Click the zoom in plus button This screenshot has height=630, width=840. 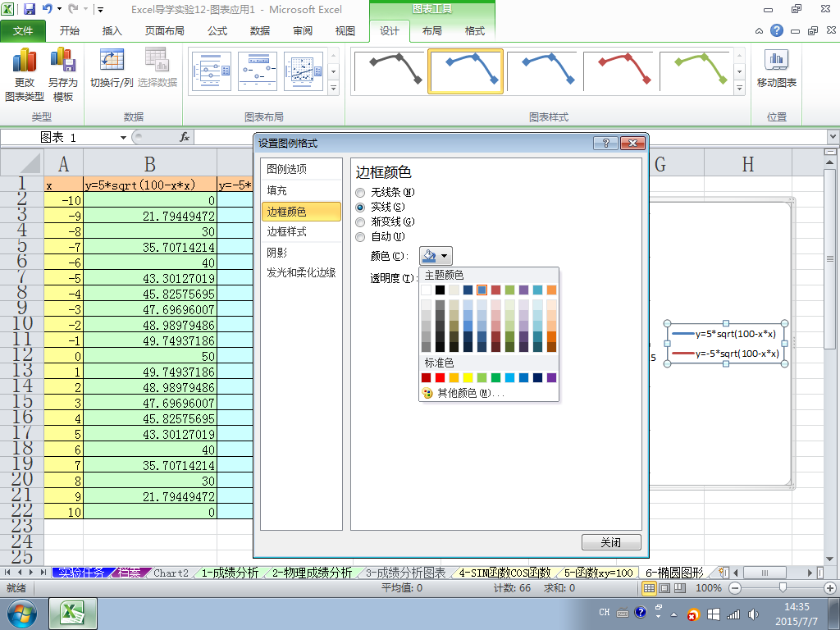click(x=830, y=588)
